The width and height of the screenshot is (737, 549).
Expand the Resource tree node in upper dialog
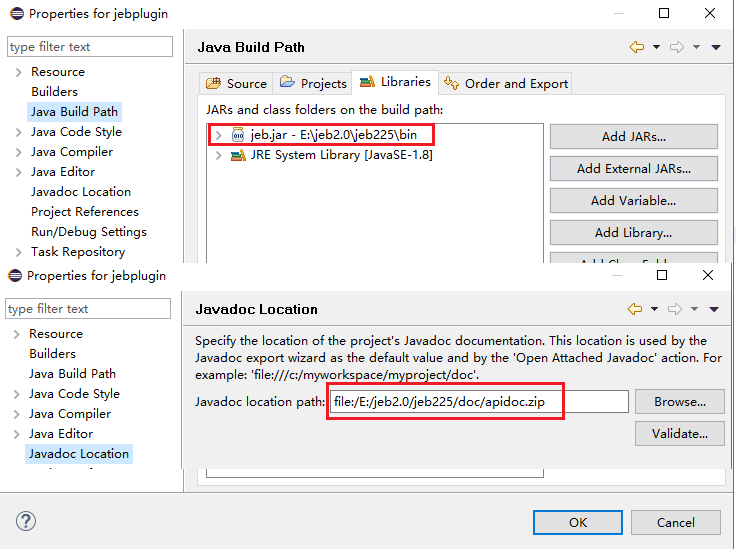18,72
